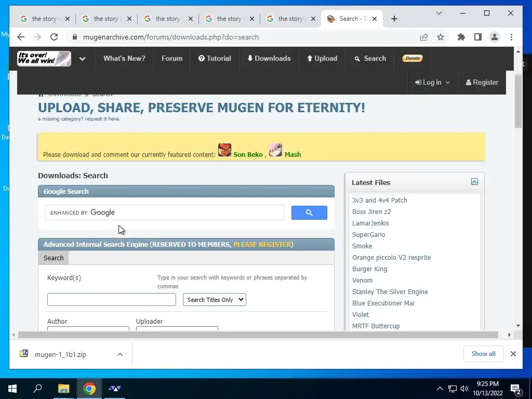Open What's New? in navigation
This screenshot has height=399, width=532.
click(124, 58)
